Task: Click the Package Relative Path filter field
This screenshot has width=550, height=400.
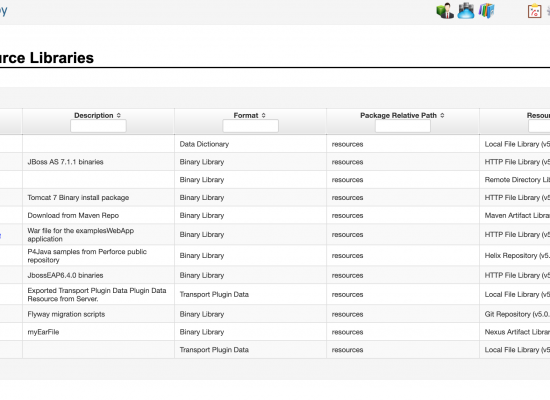Action: click(403, 126)
